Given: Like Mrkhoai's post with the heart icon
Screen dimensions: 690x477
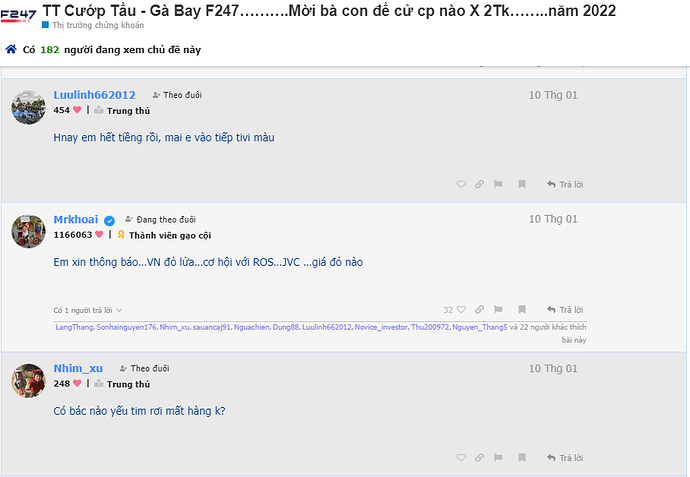Looking at the screenshot, I should (461, 310).
